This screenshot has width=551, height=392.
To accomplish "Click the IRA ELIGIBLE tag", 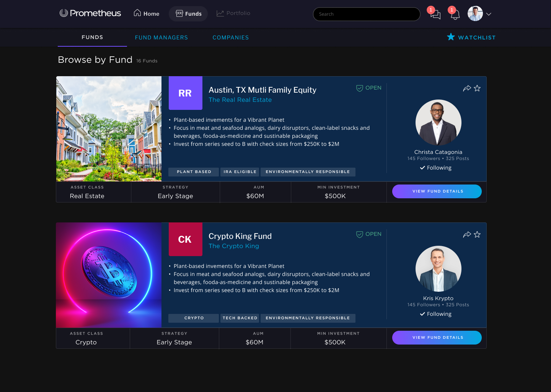I will (x=240, y=172).
